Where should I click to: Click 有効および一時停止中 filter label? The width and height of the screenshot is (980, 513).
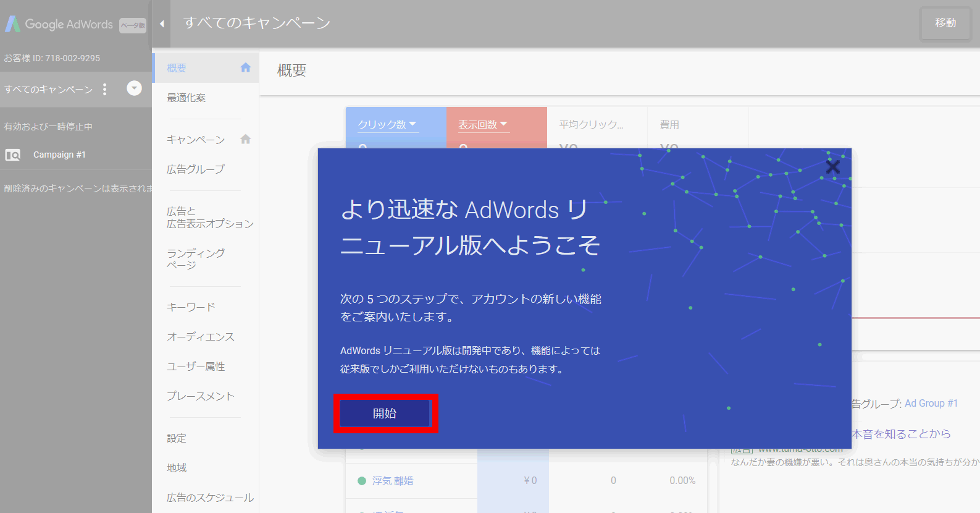48,127
